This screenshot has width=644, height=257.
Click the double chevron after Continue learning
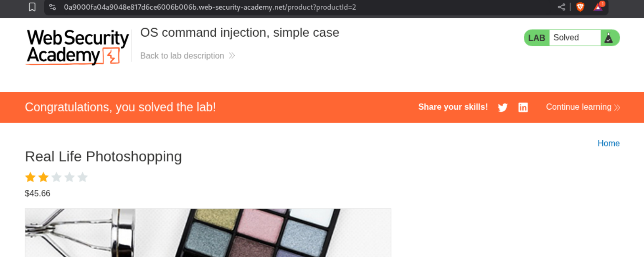617,108
